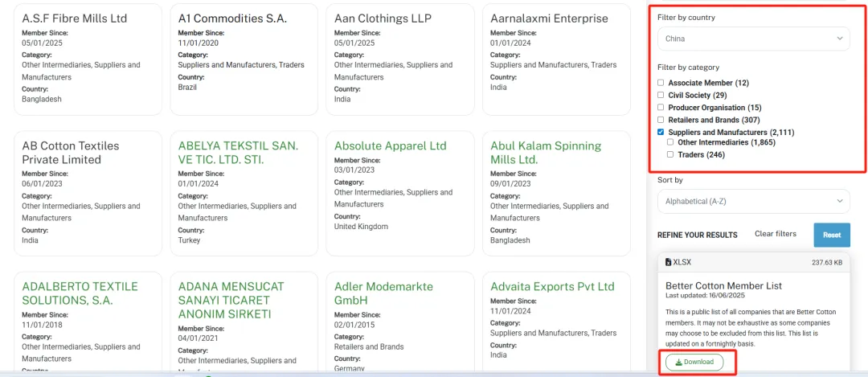Click the Download button

click(x=694, y=362)
